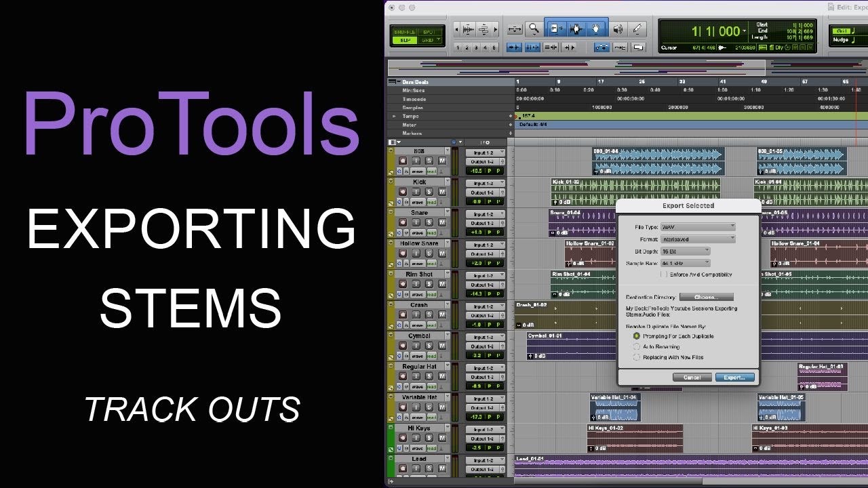Click the Variable Hat track name
Screen dimensions: 868x488
419,397
